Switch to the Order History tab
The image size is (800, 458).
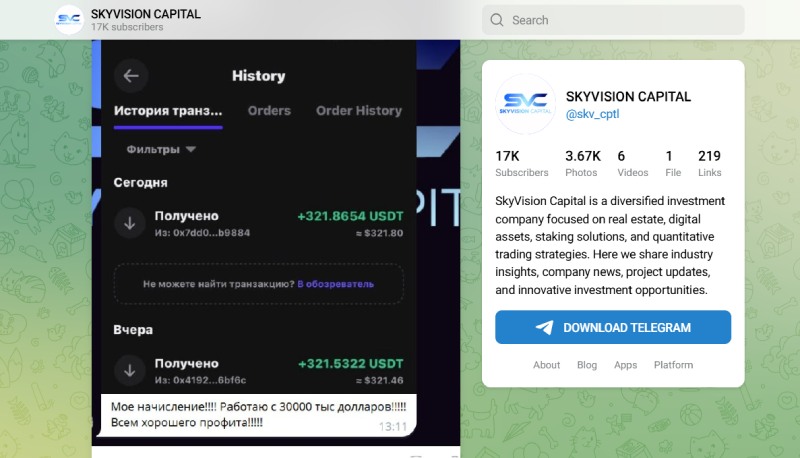point(359,111)
